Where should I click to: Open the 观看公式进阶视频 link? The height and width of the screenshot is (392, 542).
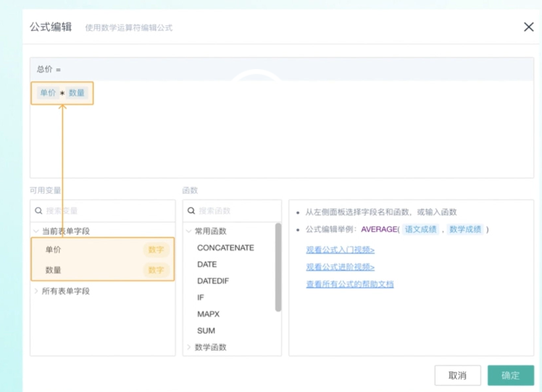point(340,267)
